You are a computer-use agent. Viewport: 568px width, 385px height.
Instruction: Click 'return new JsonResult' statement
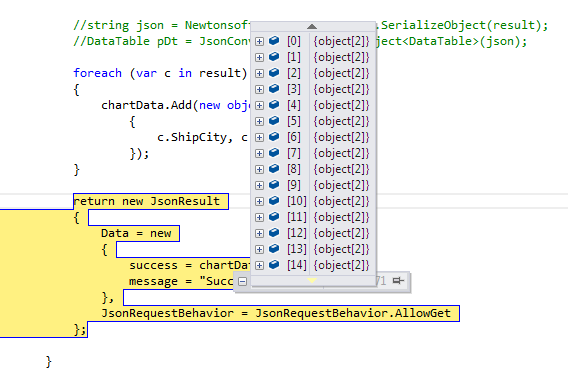tap(147, 201)
